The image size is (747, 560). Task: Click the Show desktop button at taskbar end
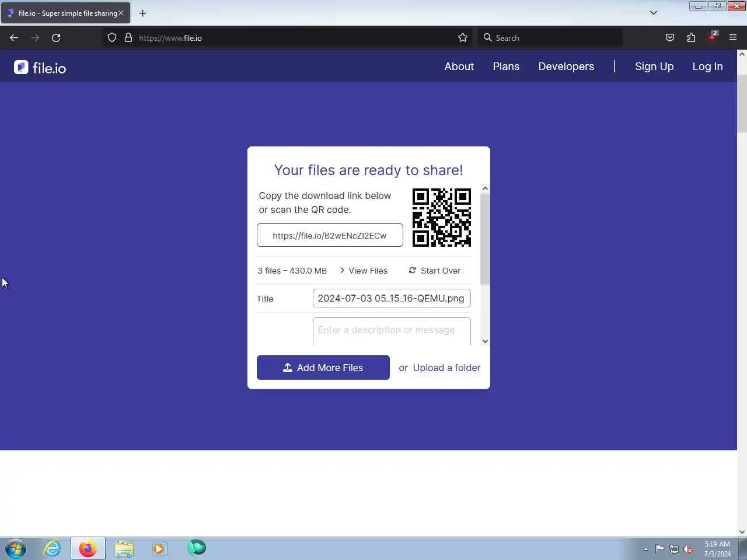point(742,549)
